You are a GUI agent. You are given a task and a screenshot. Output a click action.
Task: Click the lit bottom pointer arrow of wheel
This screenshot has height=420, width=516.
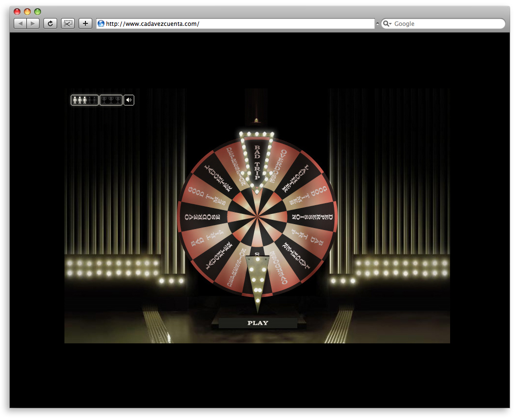point(257,283)
